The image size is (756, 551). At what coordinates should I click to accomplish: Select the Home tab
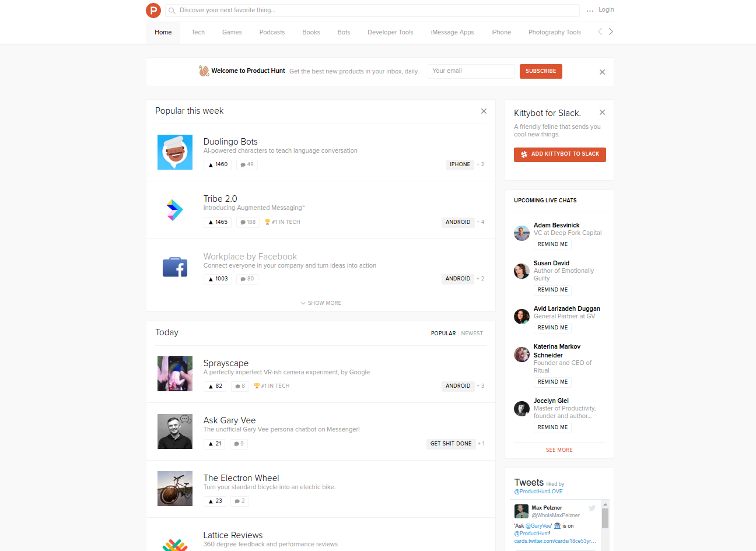[163, 33]
